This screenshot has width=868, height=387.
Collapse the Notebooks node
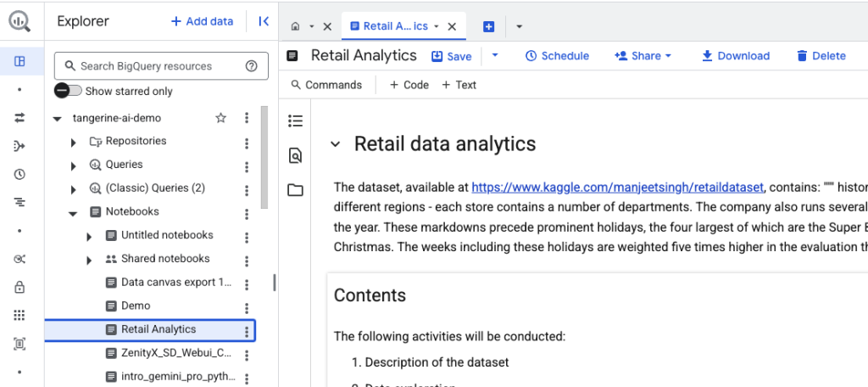tap(73, 213)
